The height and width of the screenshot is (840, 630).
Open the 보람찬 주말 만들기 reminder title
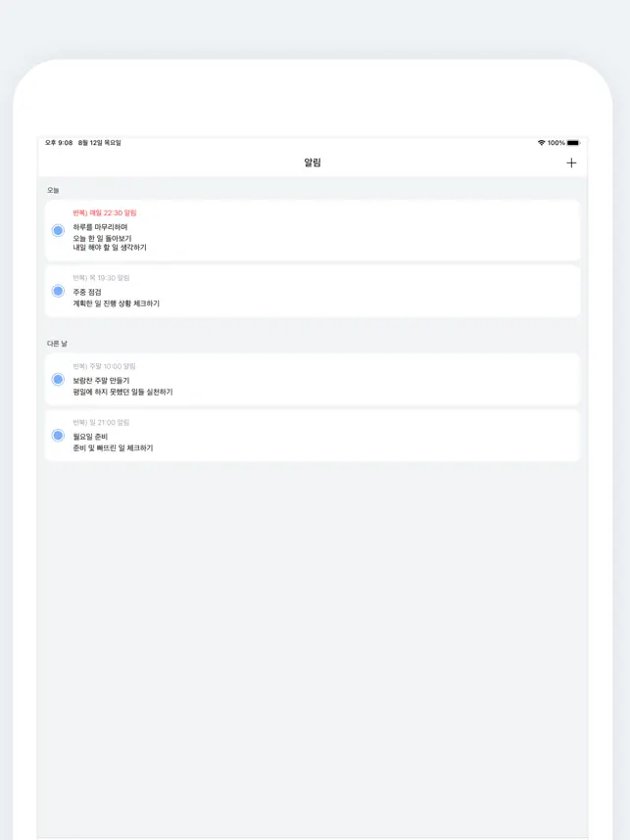pos(101,380)
